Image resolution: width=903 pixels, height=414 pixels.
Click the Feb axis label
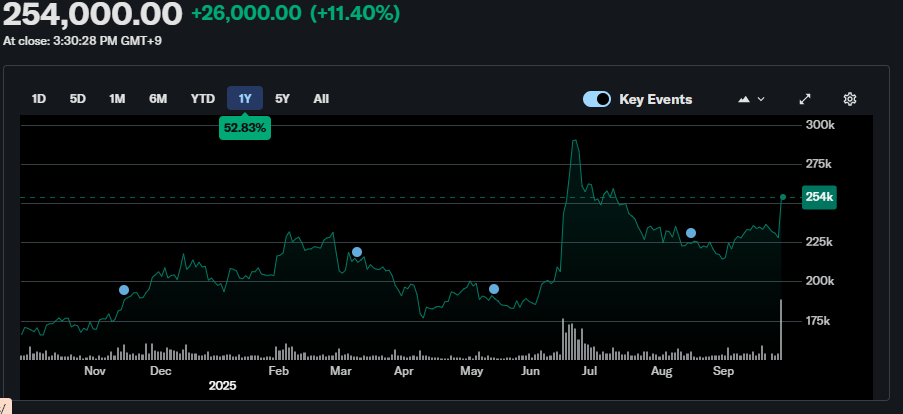279,371
